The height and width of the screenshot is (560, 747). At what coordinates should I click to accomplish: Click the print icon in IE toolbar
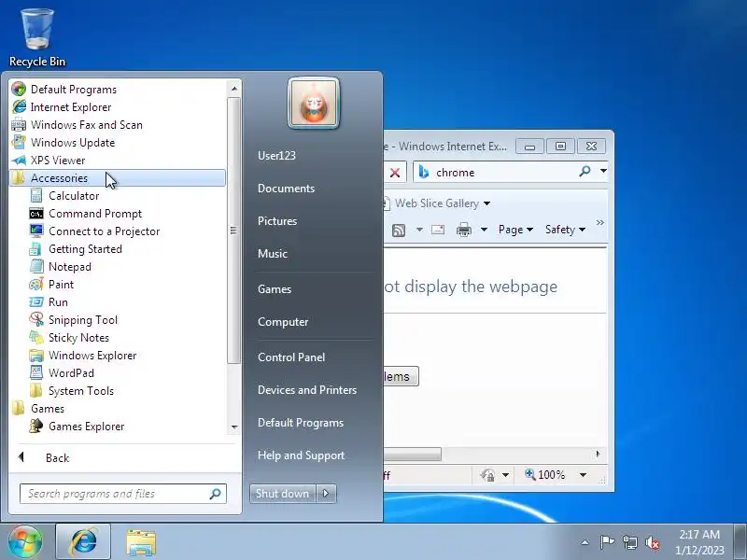(463, 230)
